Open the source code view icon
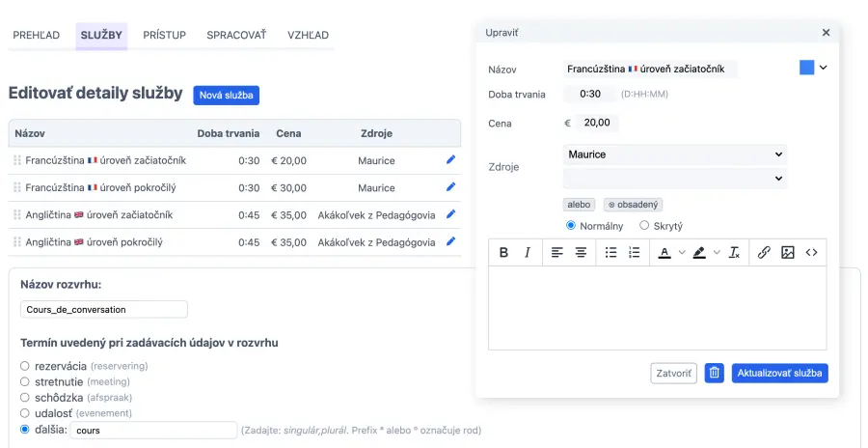The image size is (868, 448). pyautogui.click(x=811, y=252)
